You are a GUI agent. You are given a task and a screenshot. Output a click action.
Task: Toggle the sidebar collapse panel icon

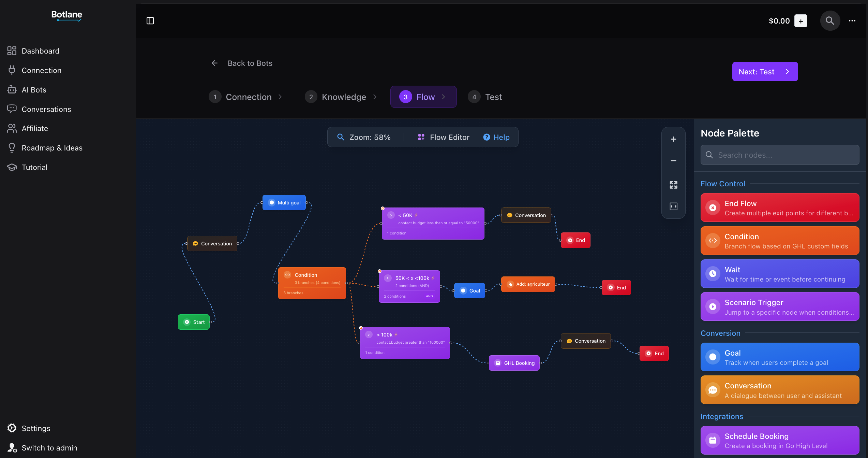coord(150,21)
